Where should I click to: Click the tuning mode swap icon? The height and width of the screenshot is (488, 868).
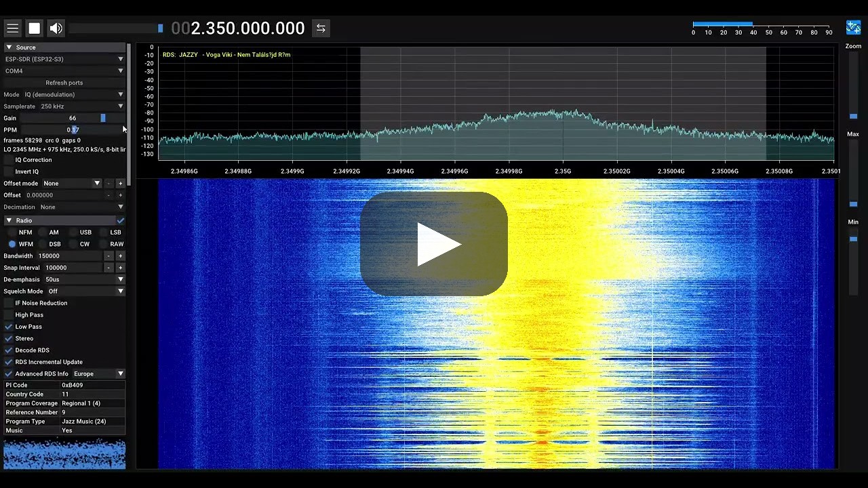(x=321, y=28)
